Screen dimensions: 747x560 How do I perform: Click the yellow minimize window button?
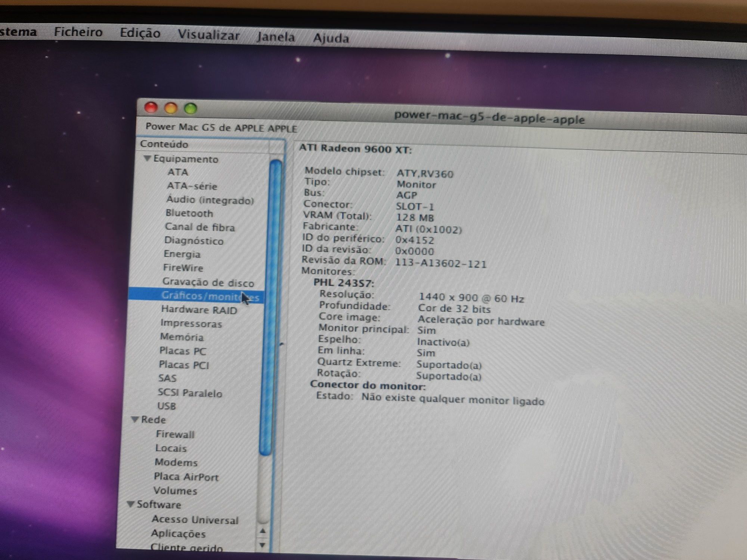[171, 108]
